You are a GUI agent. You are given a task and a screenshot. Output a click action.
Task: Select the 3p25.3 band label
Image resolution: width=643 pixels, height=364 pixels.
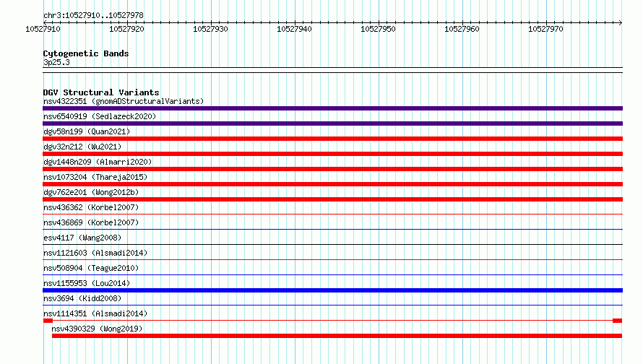click(x=56, y=62)
